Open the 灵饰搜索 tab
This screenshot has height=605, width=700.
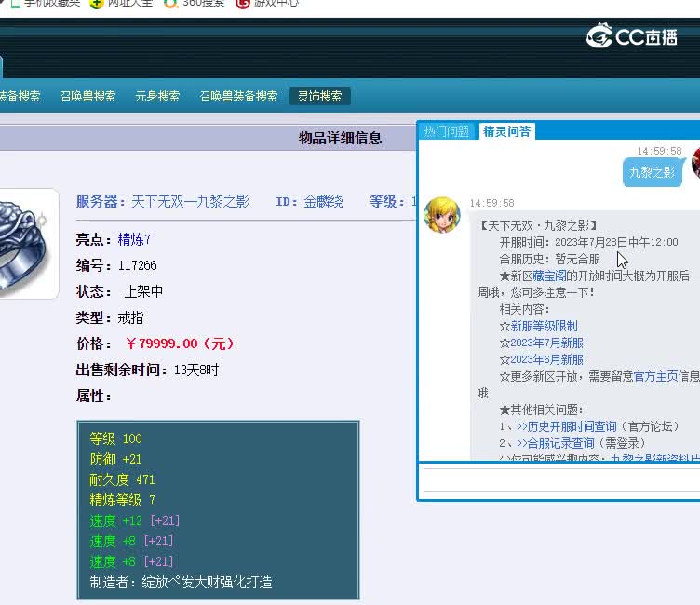(x=319, y=96)
